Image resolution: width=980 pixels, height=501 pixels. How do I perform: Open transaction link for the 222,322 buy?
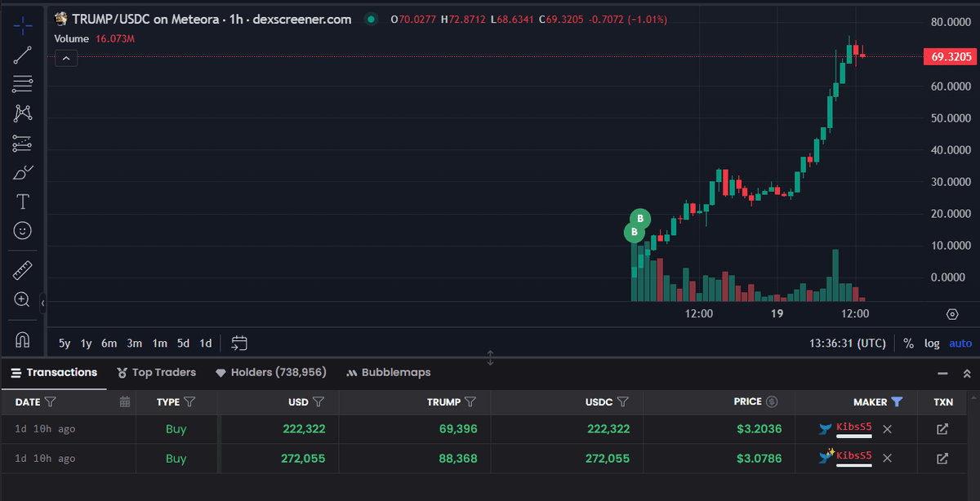[942, 429]
